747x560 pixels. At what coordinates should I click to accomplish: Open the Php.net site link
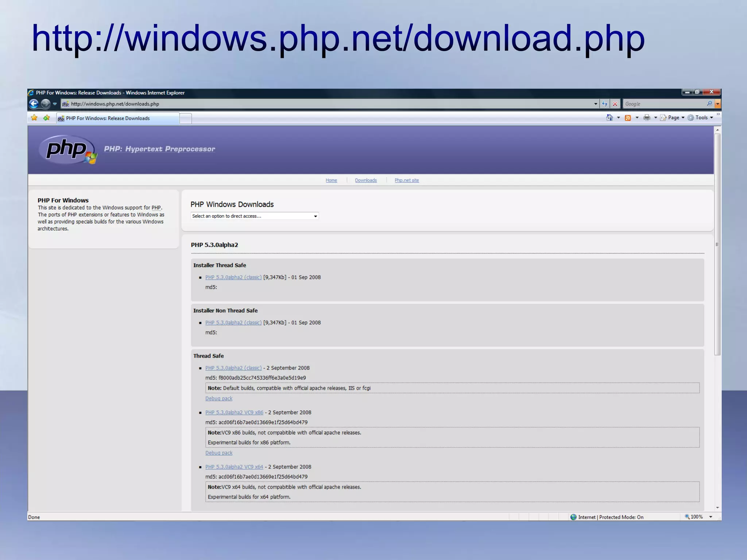(407, 180)
